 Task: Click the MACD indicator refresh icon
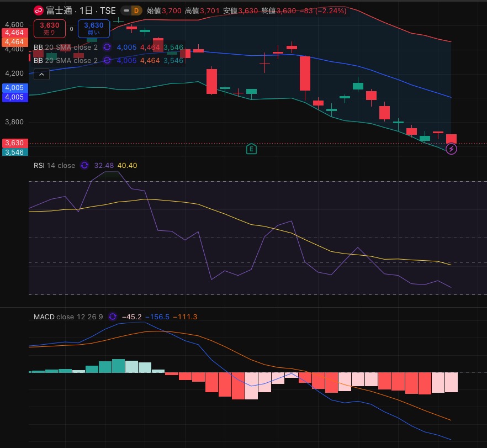(113, 317)
